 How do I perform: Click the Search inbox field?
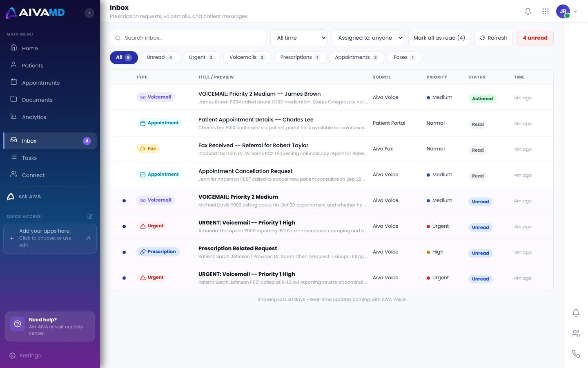point(188,38)
